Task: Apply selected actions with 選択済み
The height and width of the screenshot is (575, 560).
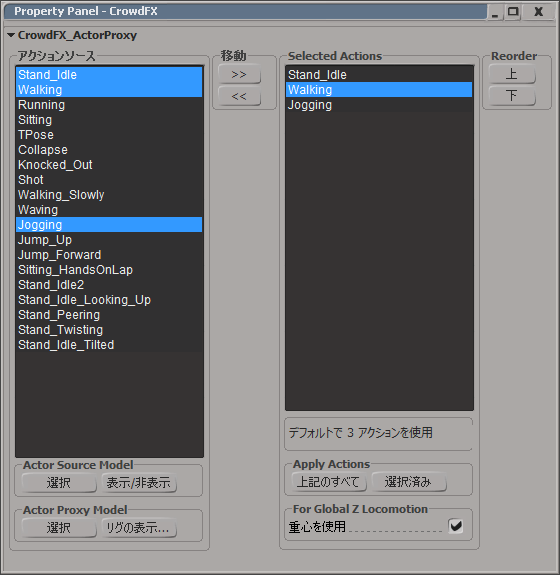Action: (409, 482)
